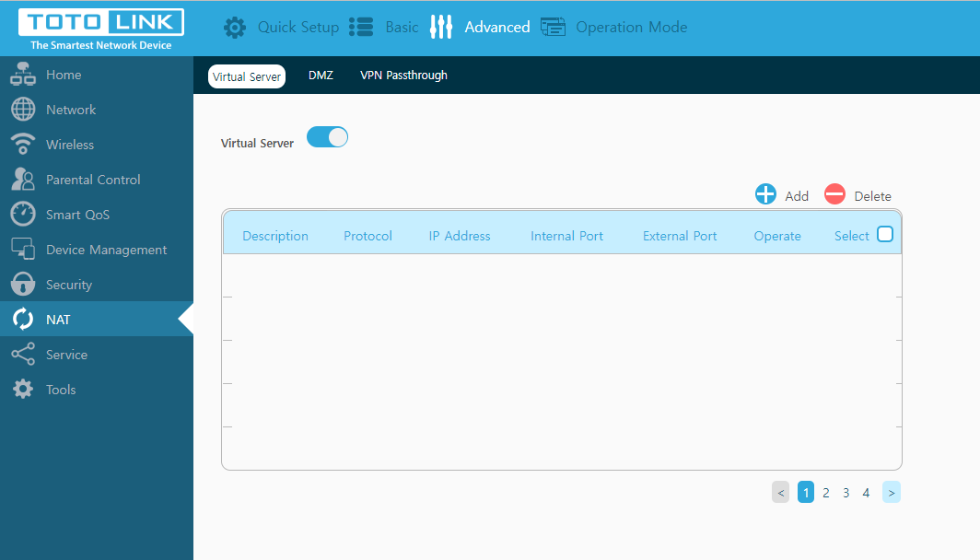Select page 1 in pagination
This screenshot has width=980, height=560.
pos(806,493)
